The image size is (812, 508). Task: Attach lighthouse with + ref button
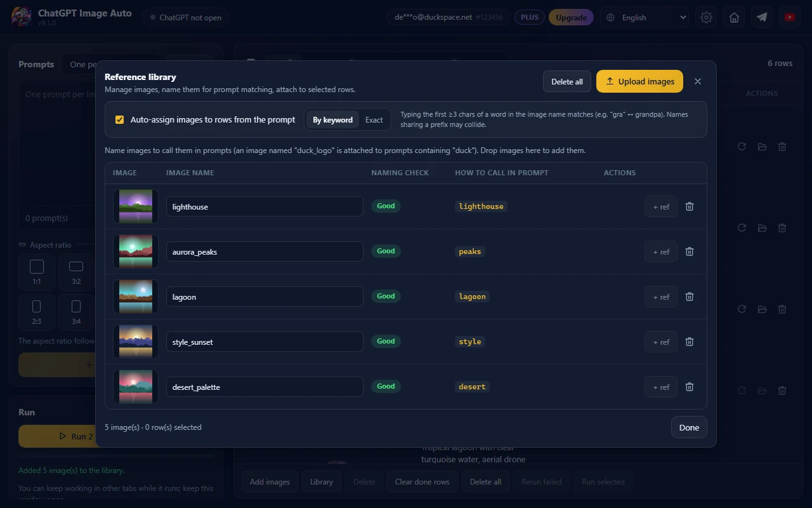pos(661,206)
